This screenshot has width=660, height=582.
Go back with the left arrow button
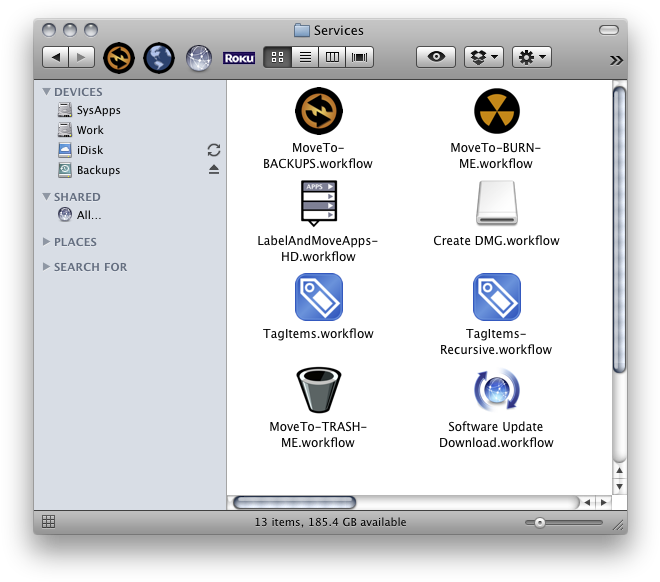coord(55,58)
